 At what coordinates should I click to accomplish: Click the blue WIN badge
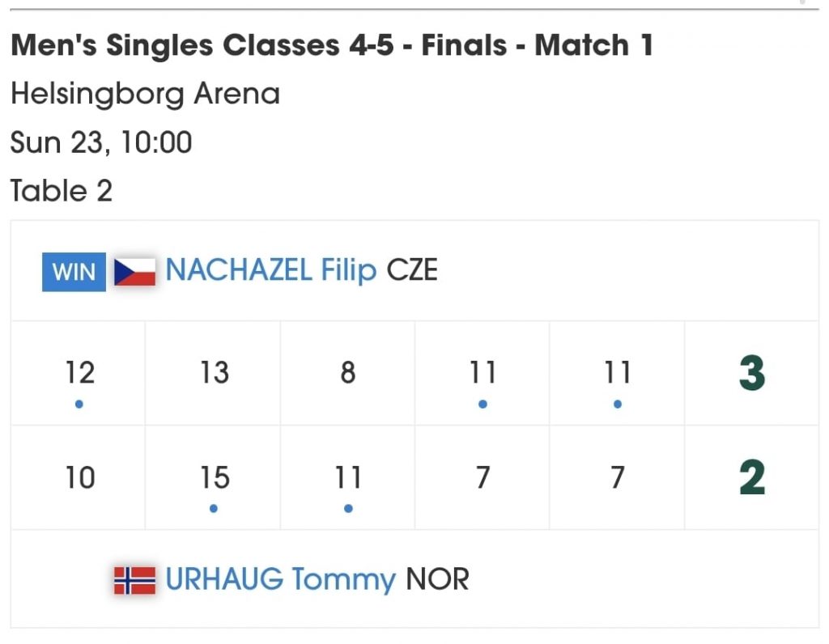pos(74,272)
